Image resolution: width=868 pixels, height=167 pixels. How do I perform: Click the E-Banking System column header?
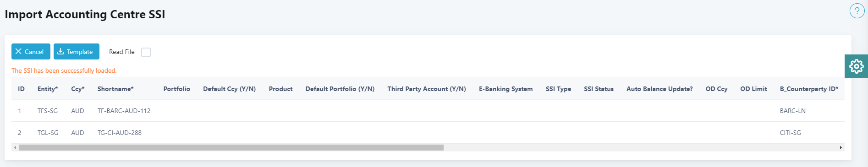(x=505, y=89)
